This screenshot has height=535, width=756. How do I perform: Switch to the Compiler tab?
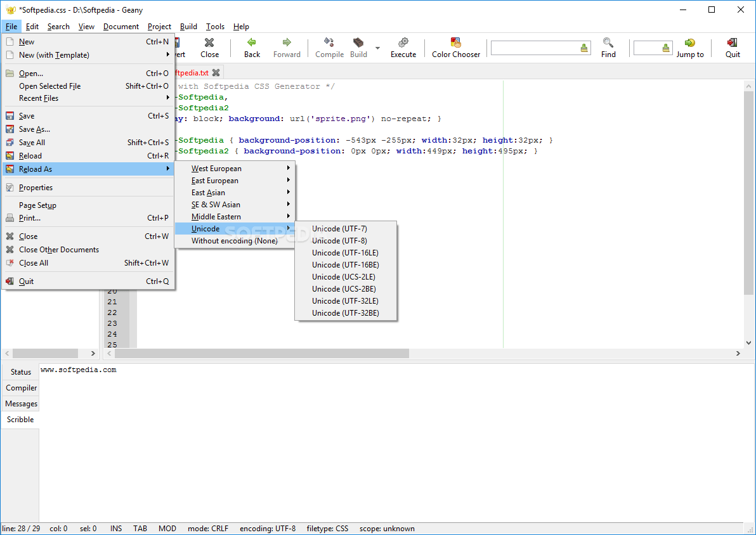coord(21,387)
